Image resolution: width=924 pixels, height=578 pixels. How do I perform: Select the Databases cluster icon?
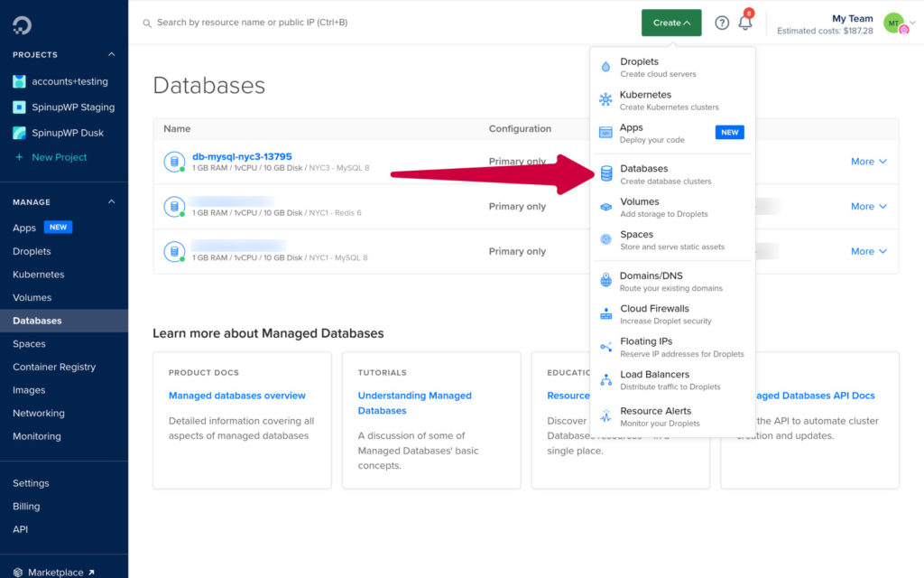click(x=608, y=167)
